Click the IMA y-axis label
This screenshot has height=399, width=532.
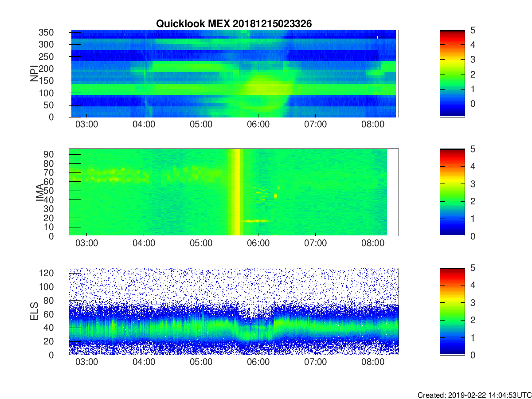[39, 192]
